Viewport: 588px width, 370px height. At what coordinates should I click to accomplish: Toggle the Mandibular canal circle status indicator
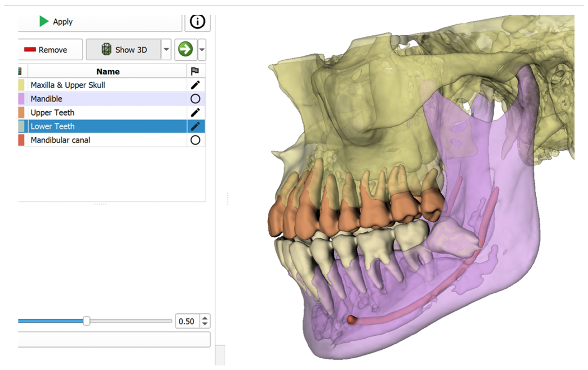(x=195, y=140)
